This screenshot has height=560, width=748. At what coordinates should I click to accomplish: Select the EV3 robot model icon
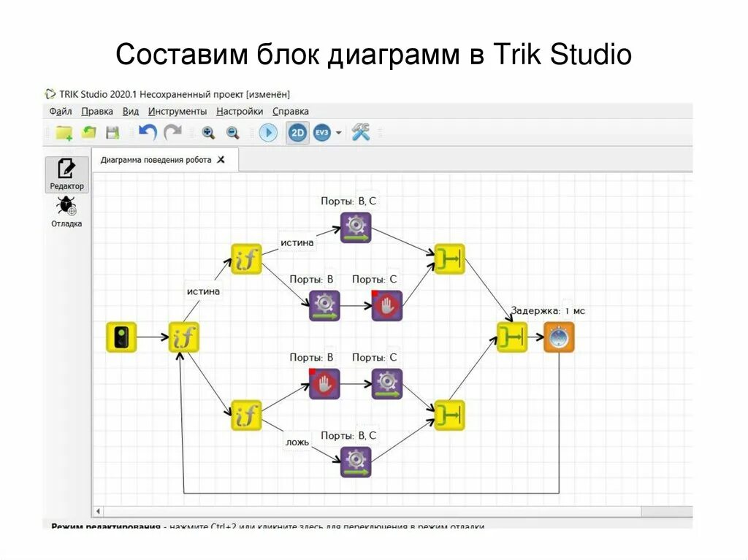click(x=322, y=133)
